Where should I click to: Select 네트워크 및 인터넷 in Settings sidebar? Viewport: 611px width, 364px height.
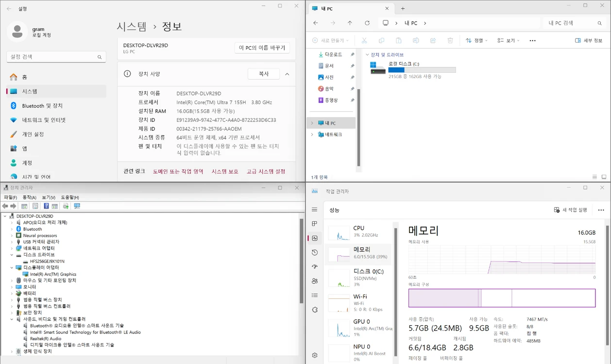(x=56, y=120)
